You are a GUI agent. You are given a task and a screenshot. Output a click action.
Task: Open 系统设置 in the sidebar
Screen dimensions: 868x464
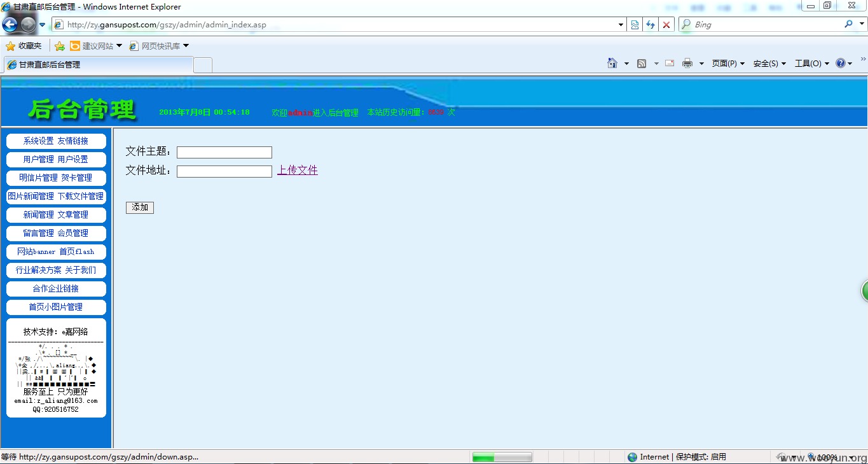tap(39, 141)
